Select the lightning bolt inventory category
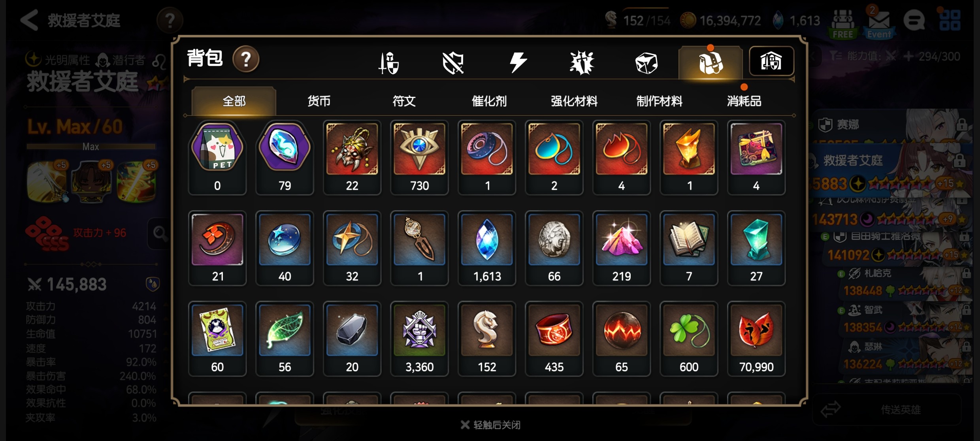This screenshot has height=441, width=980. pyautogui.click(x=517, y=62)
